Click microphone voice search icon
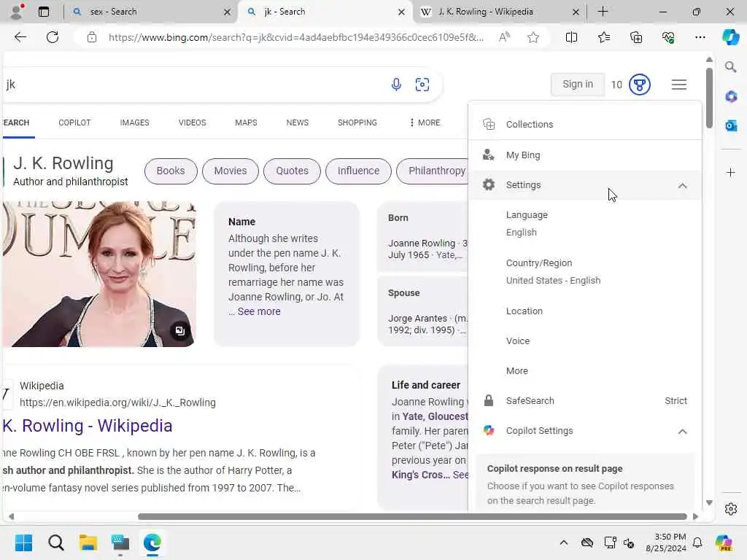The width and height of the screenshot is (747, 560). tap(396, 85)
